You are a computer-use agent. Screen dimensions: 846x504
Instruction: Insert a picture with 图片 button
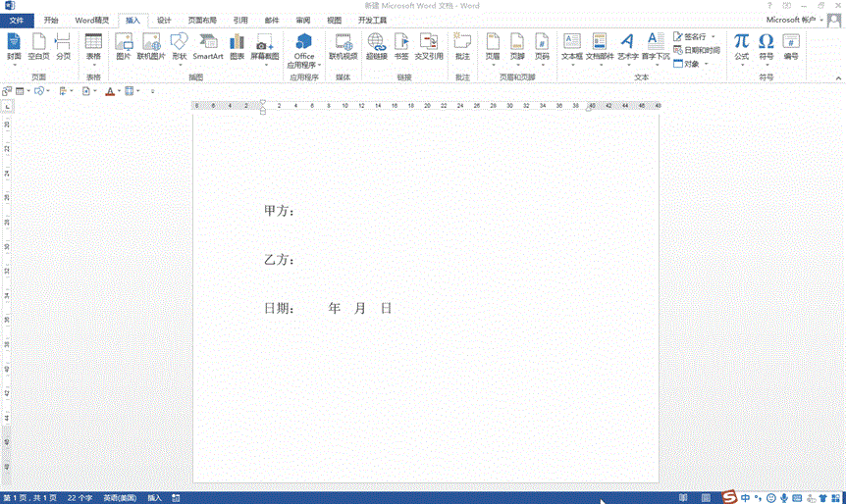pyautogui.click(x=124, y=46)
